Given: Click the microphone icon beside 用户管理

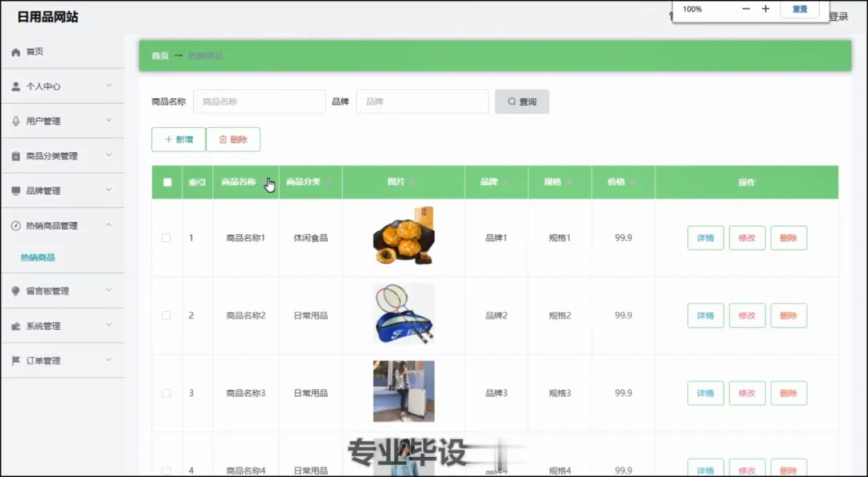Looking at the screenshot, I should (x=15, y=121).
